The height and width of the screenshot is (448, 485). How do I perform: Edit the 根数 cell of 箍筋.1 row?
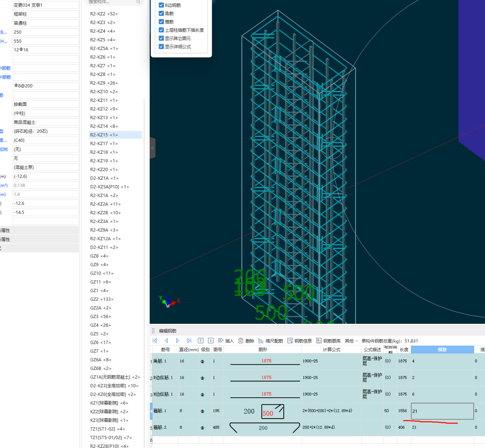[x=442, y=411]
